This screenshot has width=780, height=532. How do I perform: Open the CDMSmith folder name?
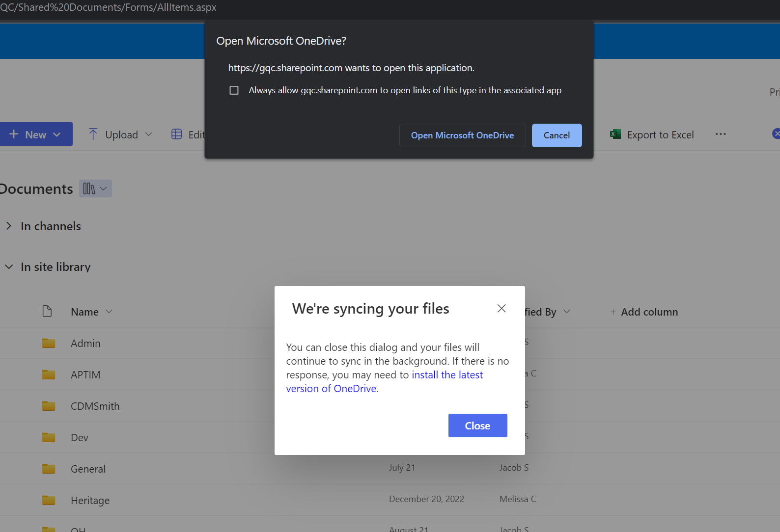(95, 406)
